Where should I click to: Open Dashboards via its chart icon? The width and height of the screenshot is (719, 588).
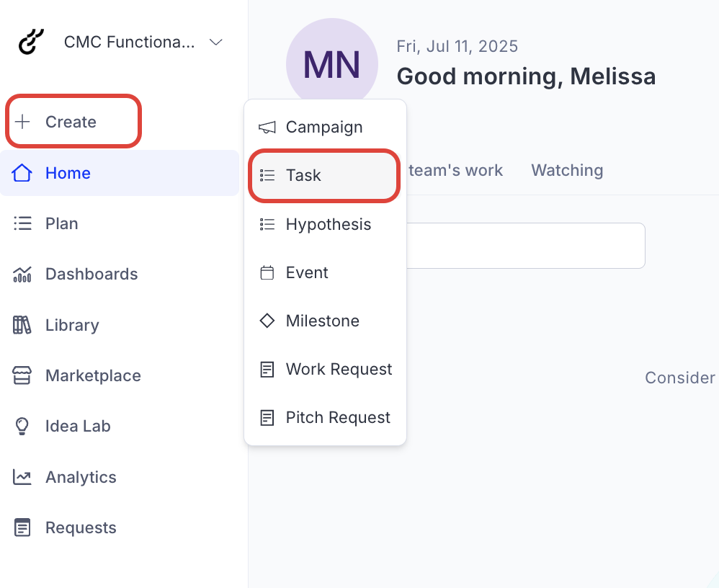click(22, 274)
